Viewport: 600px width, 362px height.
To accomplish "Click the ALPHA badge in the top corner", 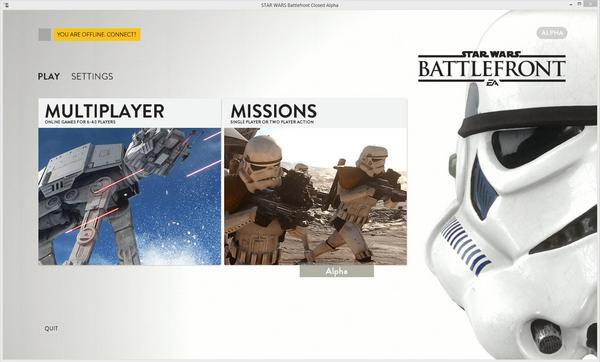I will [552, 33].
